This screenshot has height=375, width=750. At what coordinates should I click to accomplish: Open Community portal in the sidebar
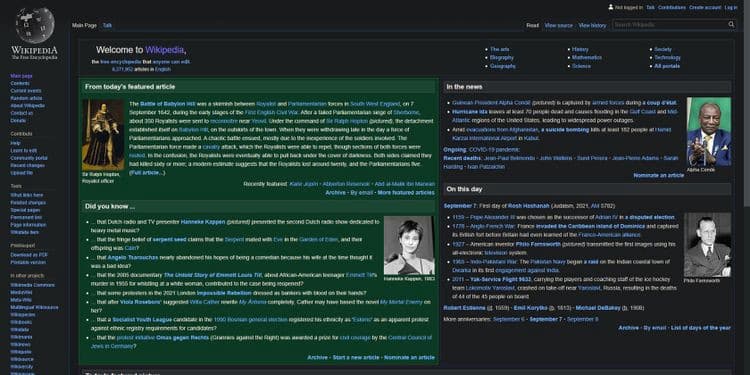(29, 158)
